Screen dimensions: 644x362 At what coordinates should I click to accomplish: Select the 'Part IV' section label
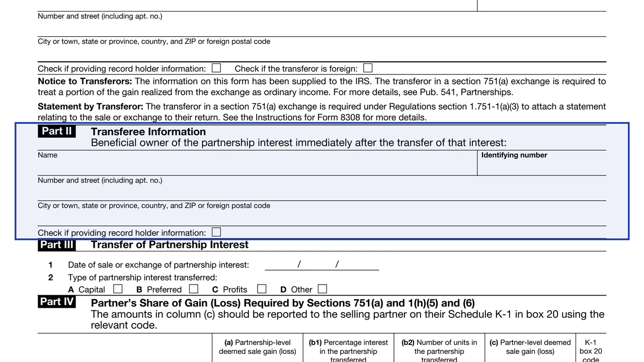click(x=57, y=302)
